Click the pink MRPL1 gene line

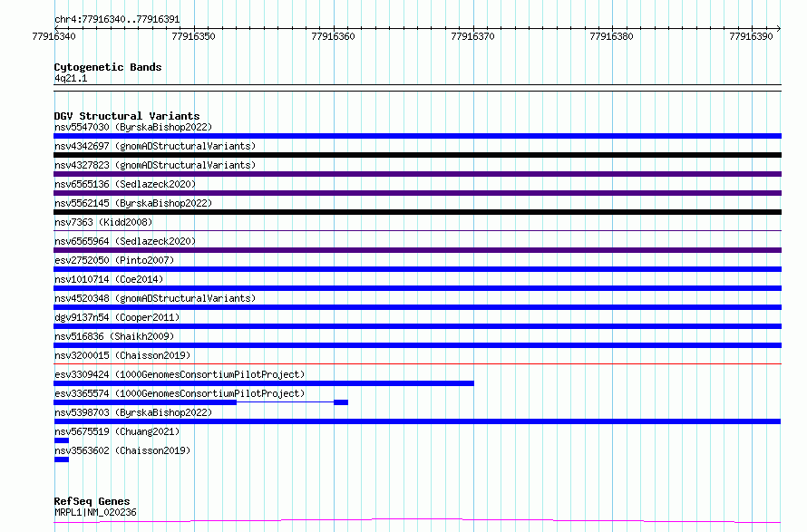pos(417,521)
